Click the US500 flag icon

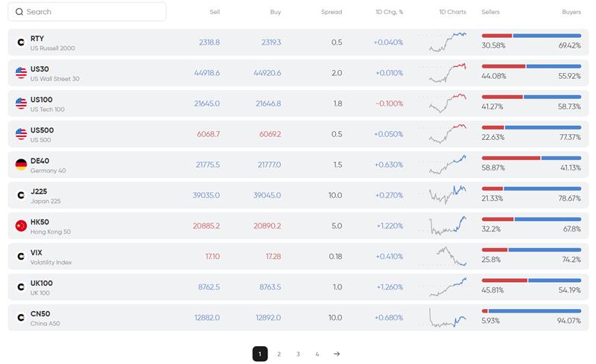coord(21,134)
